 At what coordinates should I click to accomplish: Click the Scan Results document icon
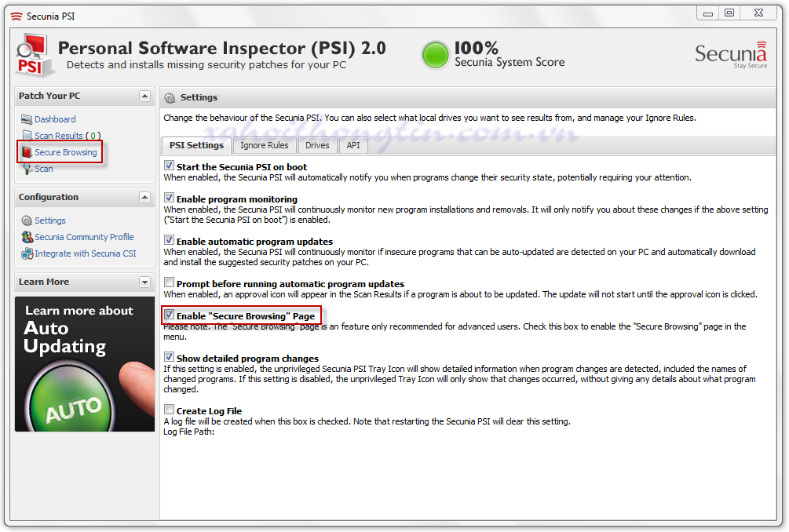click(x=27, y=135)
